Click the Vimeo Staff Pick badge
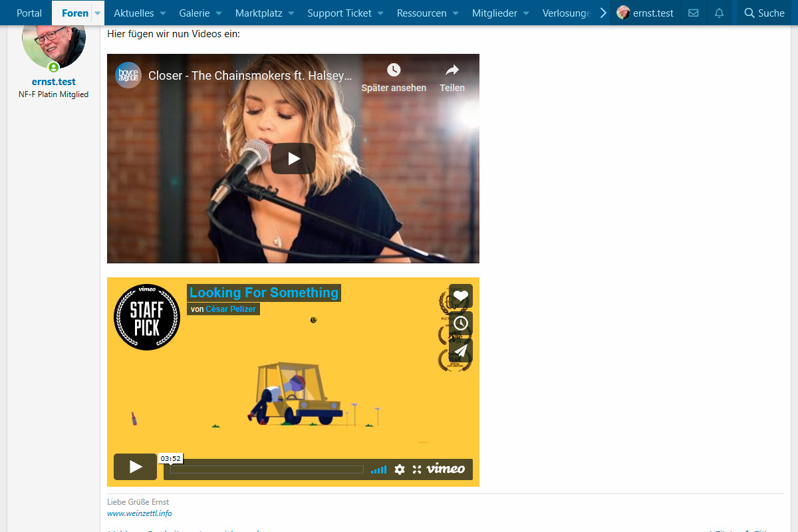The image size is (798, 532). click(147, 317)
